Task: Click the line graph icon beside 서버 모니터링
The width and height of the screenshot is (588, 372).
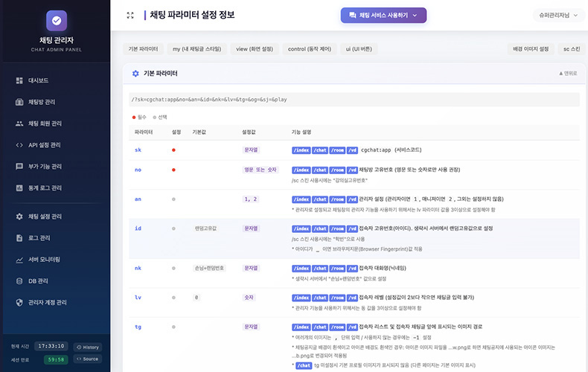Action: pyautogui.click(x=19, y=260)
